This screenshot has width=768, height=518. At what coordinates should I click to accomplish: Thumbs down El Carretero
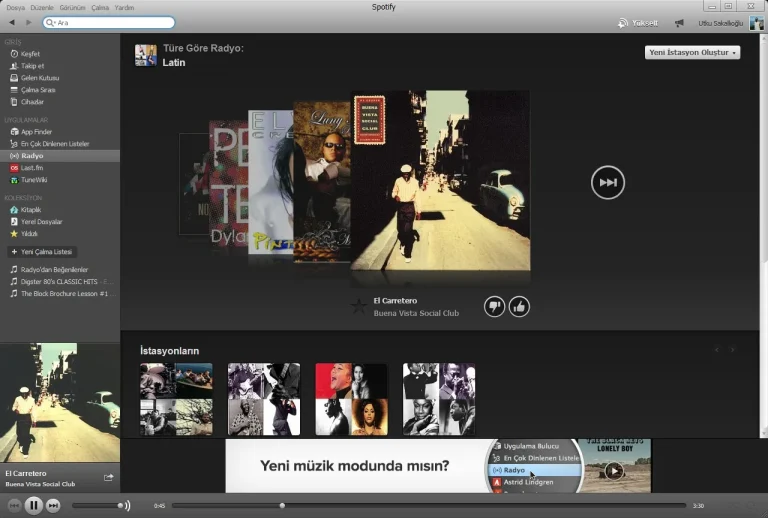point(494,307)
